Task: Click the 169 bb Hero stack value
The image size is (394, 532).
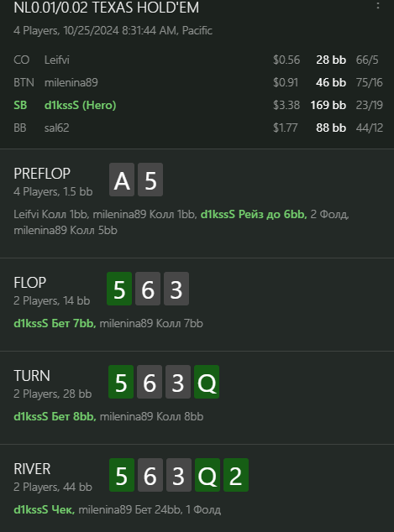Action: (x=328, y=105)
